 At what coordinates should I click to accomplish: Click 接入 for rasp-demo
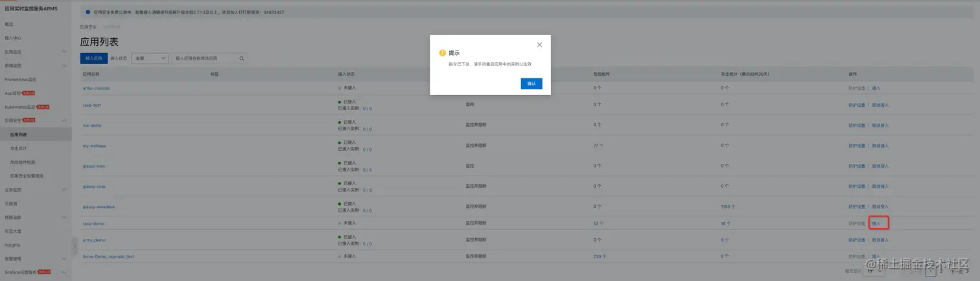click(x=876, y=223)
